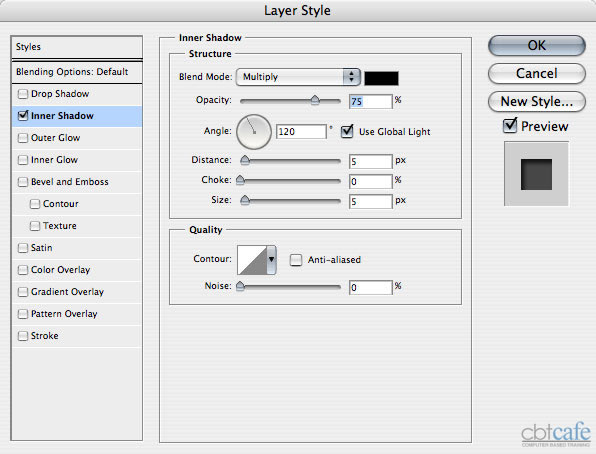Click the Size value field

[371, 202]
